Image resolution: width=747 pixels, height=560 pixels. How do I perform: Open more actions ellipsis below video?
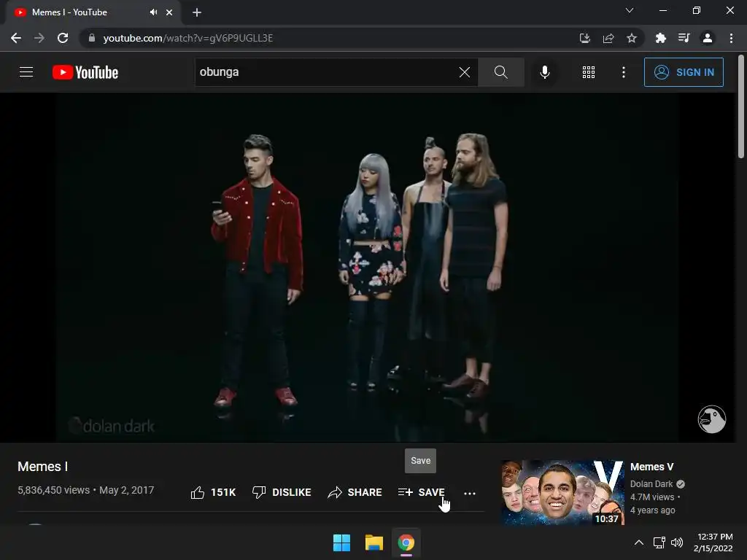pos(470,494)
